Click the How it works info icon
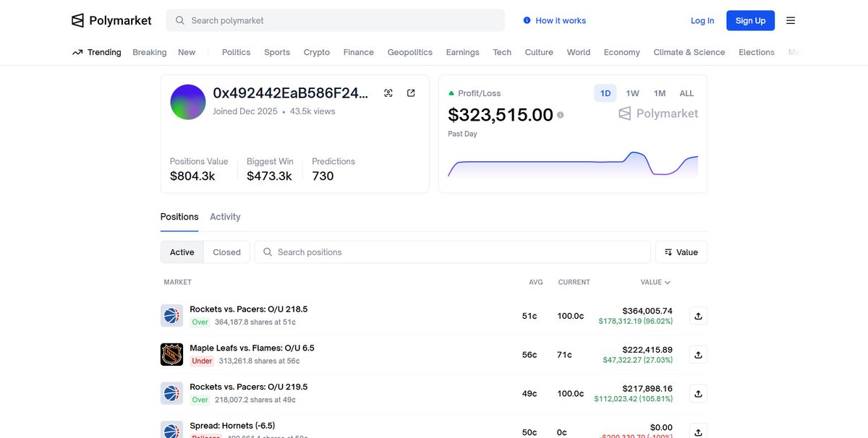The image size is (868, 438). pos(527,20)
